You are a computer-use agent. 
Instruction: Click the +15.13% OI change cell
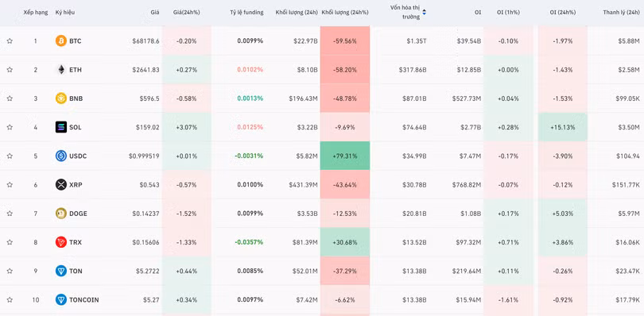(563, 127)
